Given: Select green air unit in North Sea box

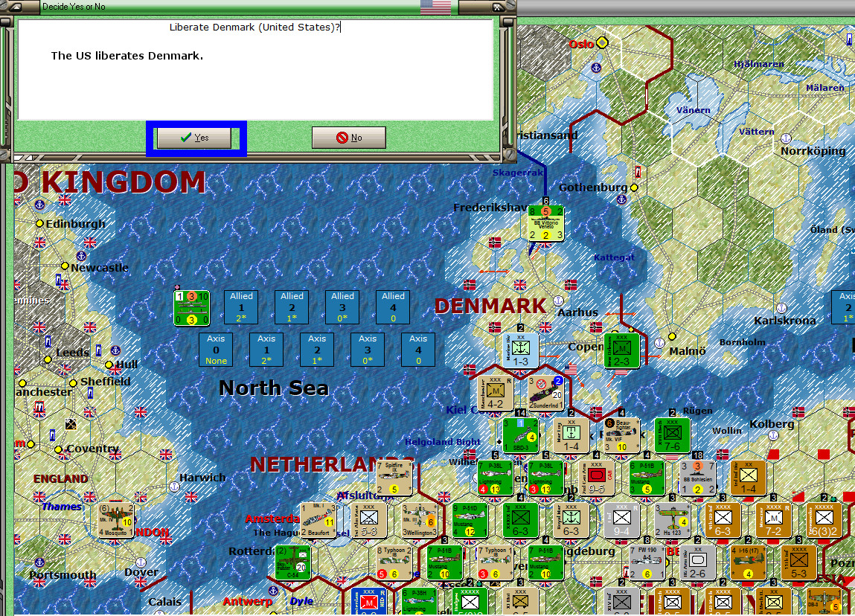Looking at the screenshot, I should click(191, 308).
